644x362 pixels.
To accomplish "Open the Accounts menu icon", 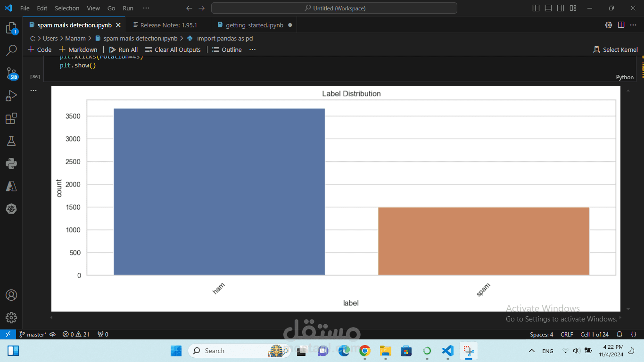I will click(x=11, y=295).
